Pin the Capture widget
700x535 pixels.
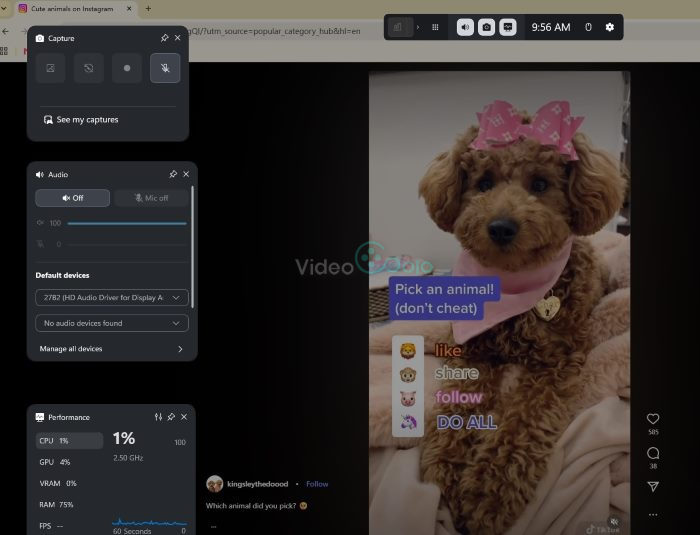pos(164,38)
